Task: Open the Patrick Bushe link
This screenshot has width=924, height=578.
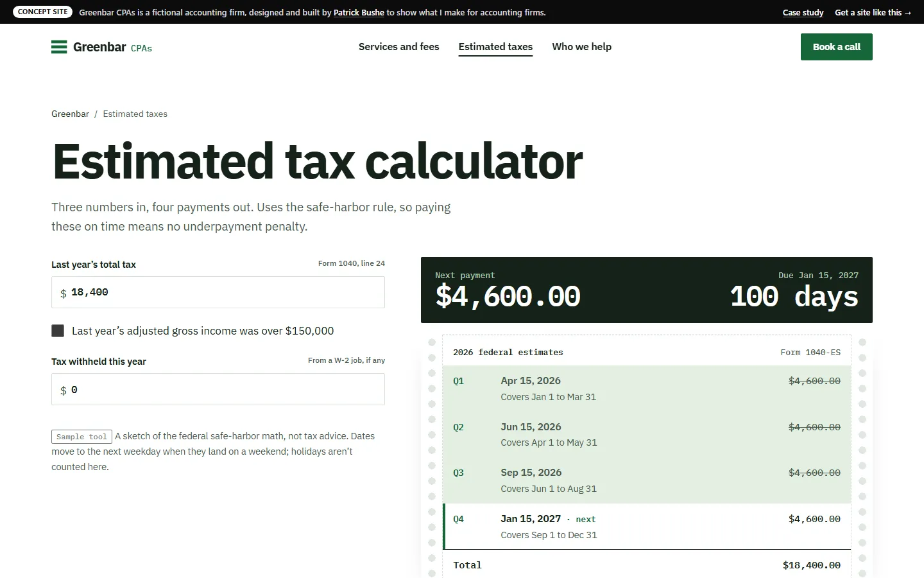Action: [359, 12]
